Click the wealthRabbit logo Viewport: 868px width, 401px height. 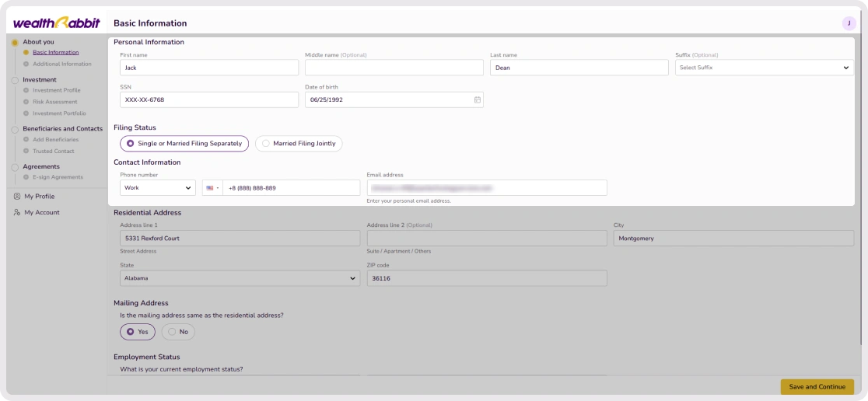pos(57,23)
